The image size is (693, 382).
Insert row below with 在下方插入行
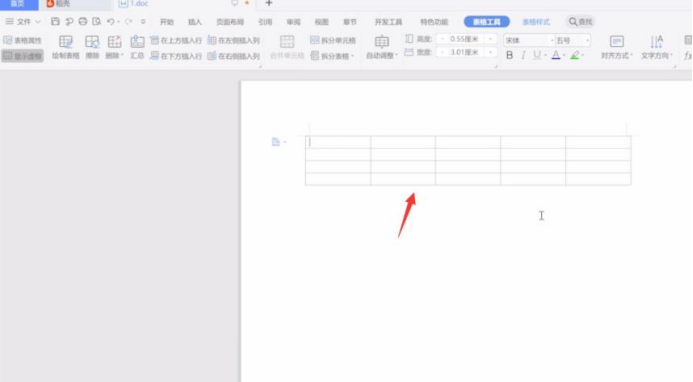pyautogui.click(x=176, y=56)
